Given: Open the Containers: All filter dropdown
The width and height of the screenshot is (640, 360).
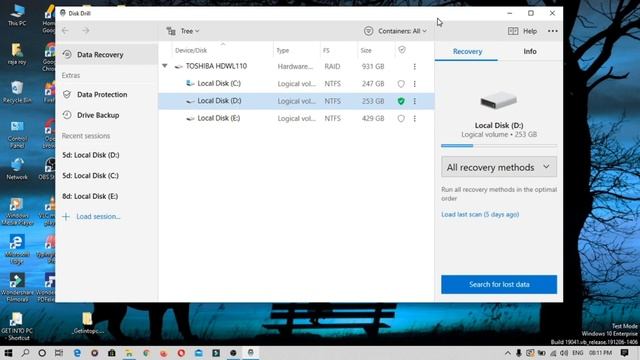Looking at the screenshot, I should coord(396,31).
